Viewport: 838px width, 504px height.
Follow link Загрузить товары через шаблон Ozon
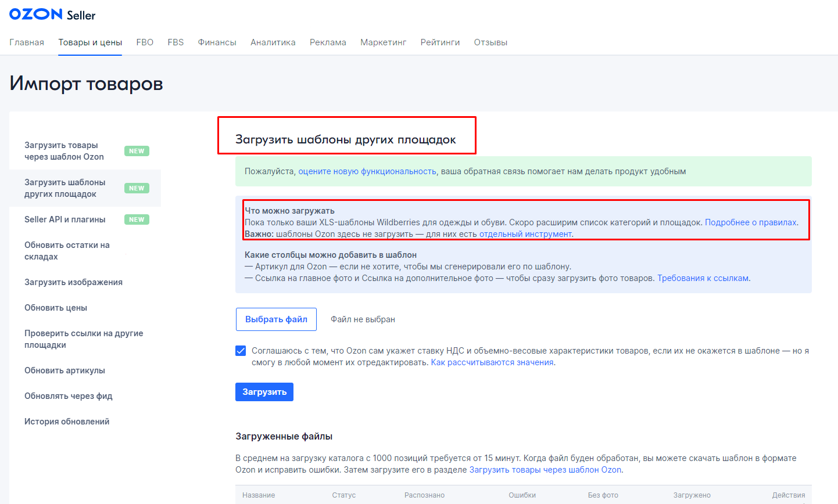(x=545, y=470)
